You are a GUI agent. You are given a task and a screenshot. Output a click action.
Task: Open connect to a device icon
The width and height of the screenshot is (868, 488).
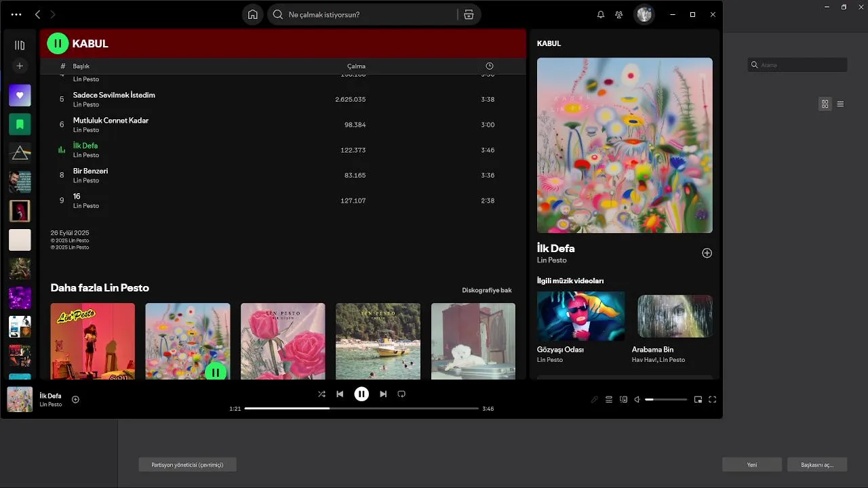tap(623, 399)
